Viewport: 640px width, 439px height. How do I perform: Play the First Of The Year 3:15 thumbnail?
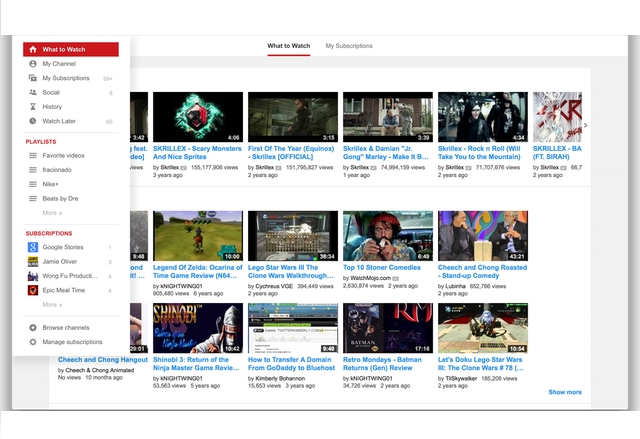coord(293,117)
